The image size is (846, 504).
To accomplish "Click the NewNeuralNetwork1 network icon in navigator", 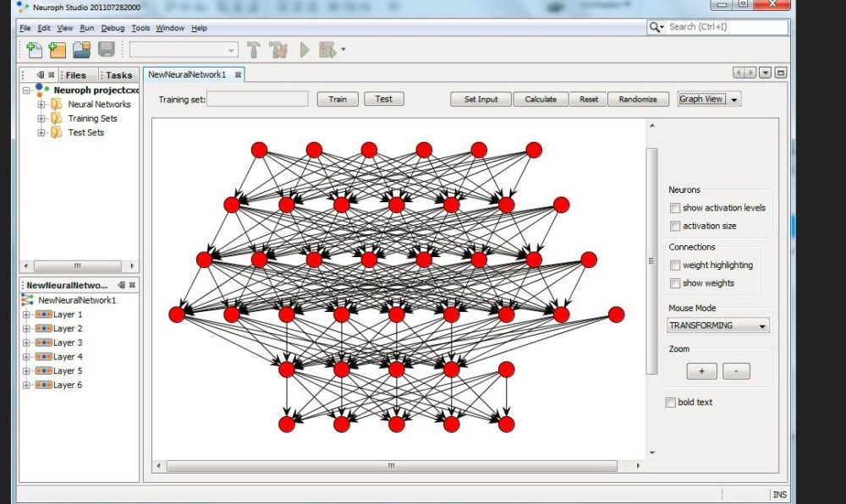I will (x=28, y=300).
